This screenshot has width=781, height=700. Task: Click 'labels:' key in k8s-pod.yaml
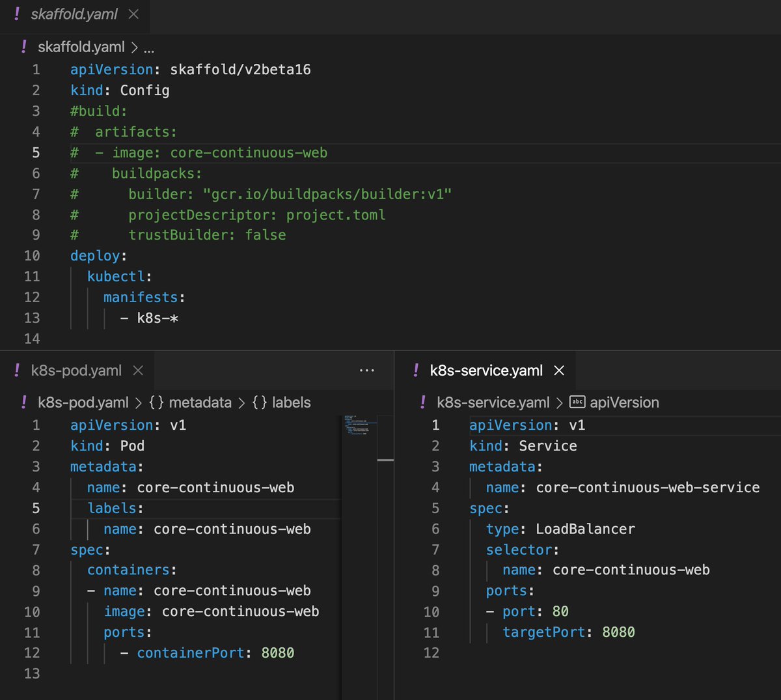coord(116,508)
